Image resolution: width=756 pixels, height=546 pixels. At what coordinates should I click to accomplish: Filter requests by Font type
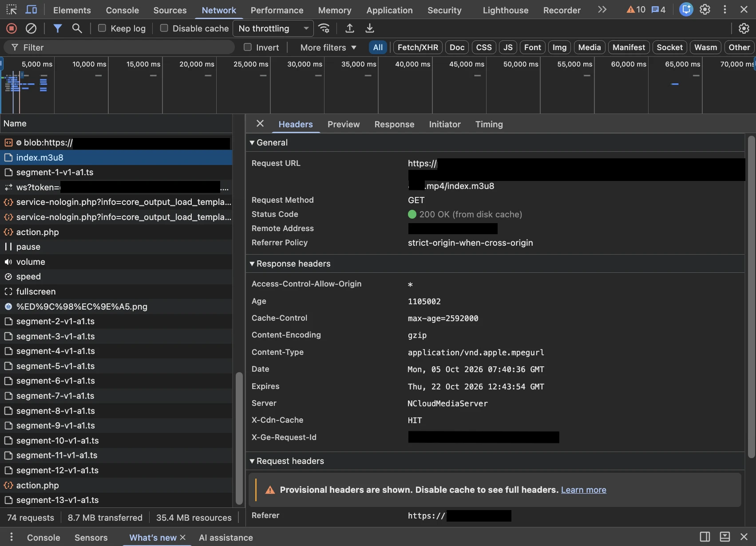(533, 47)
